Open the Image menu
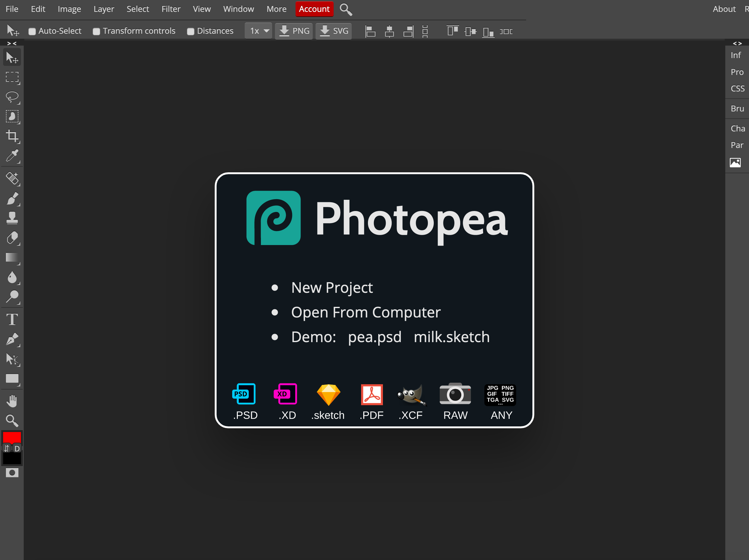749x560 pixels. (x=69, y=9)
